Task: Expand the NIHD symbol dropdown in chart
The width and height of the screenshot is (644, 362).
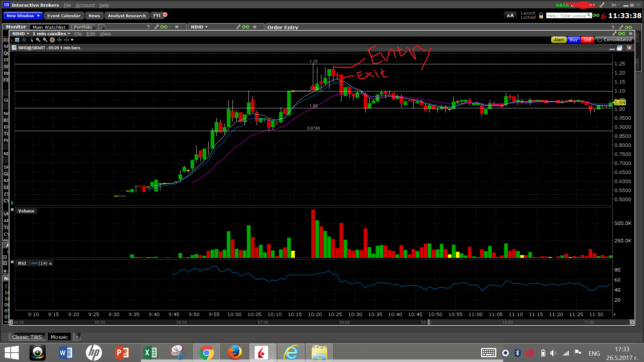Action: [21, 34]
